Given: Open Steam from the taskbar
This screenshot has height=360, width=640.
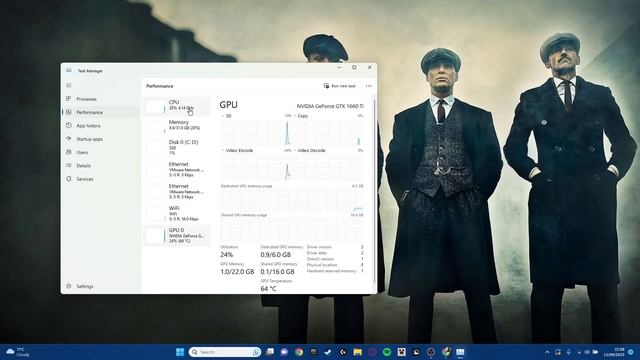Looking at the screenshot, I should 328,352.
